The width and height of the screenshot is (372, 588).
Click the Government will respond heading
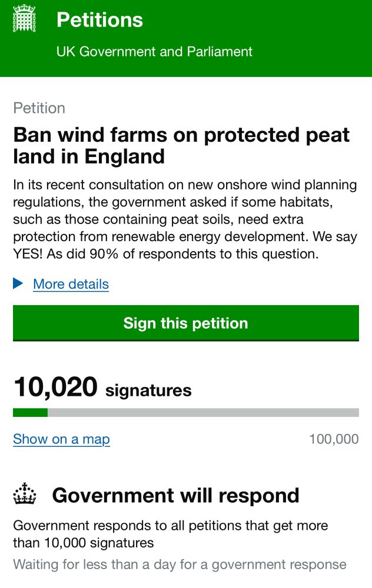click(175, 495)
